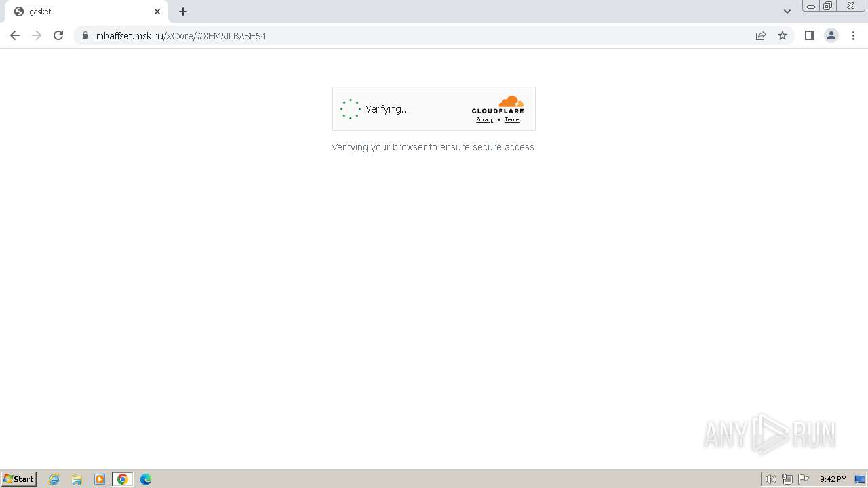Viewport: 868px width, 488px height.
Task: Click the Verifying spinner
Action: 351,108
